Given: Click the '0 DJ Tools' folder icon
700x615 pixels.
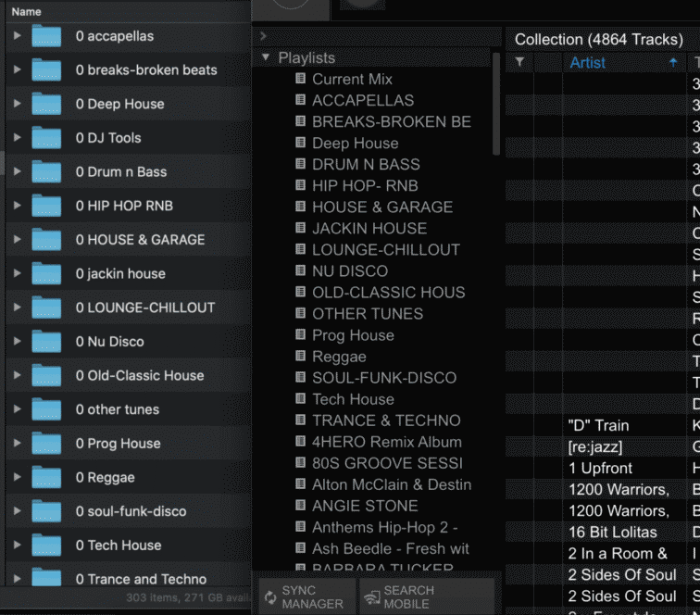Looking at the screenshot, I should tap(46, 138).
